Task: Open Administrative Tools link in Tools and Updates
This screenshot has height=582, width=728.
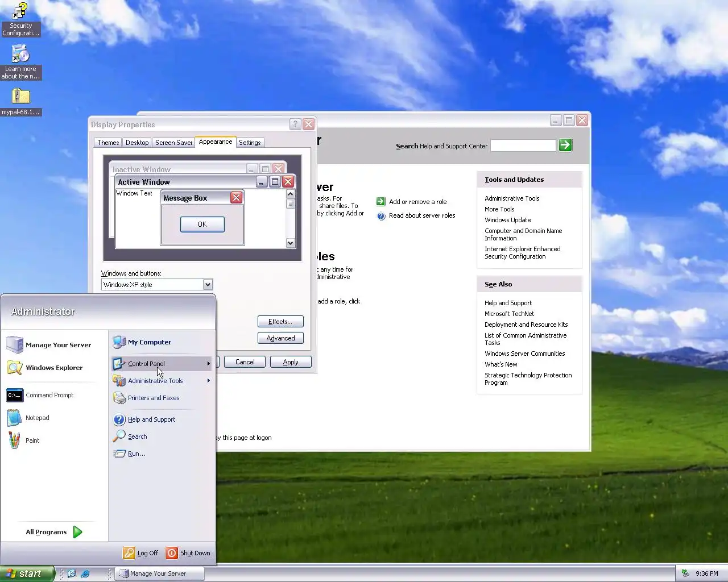Action: pos(512,198)
